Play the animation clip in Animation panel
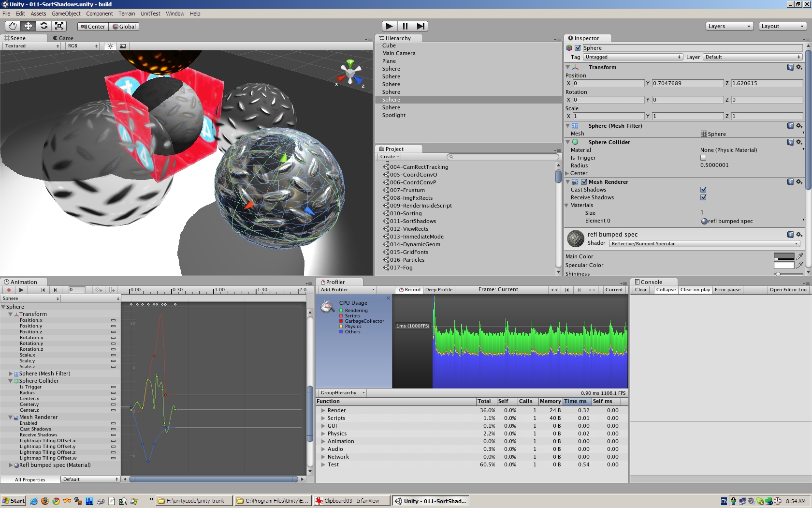This screenshot has height=508, width=812. click(x=21, y=290)
